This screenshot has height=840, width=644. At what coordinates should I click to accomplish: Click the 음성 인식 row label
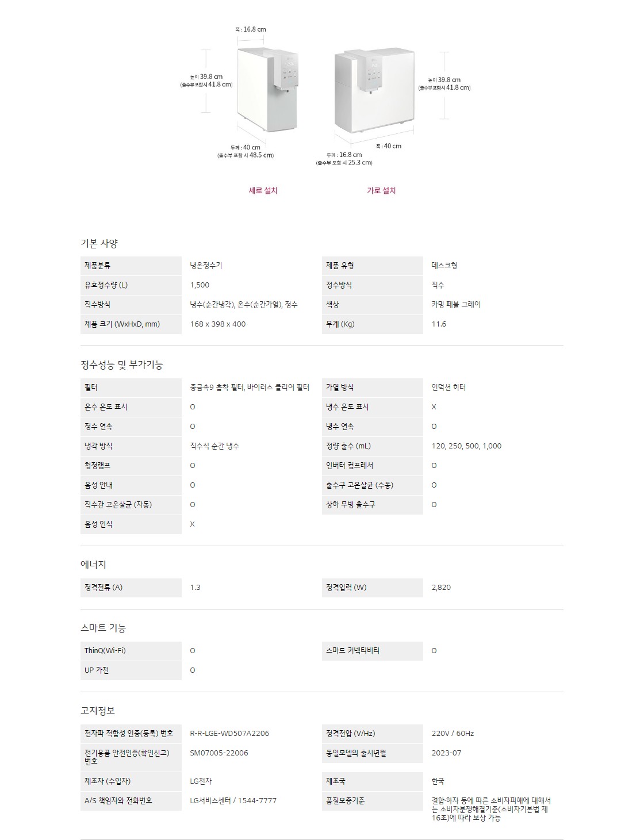(98, 524)
